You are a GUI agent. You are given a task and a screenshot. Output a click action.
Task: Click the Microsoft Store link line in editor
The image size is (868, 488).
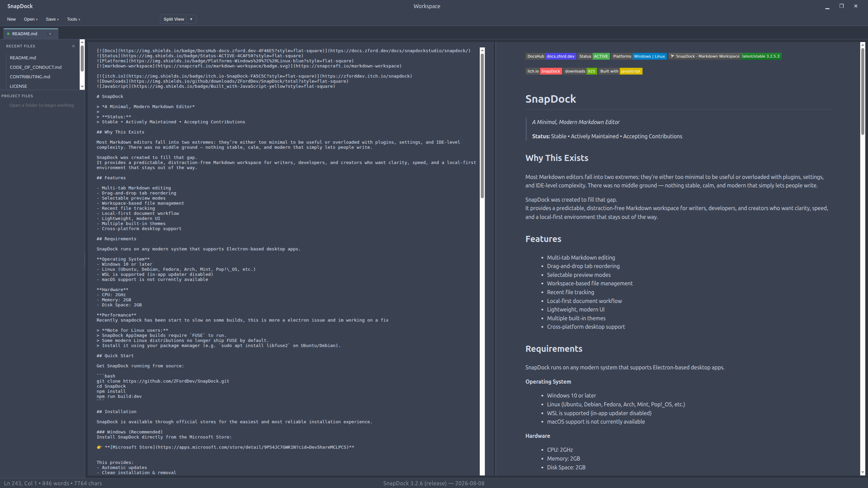(x=225, y=447)
